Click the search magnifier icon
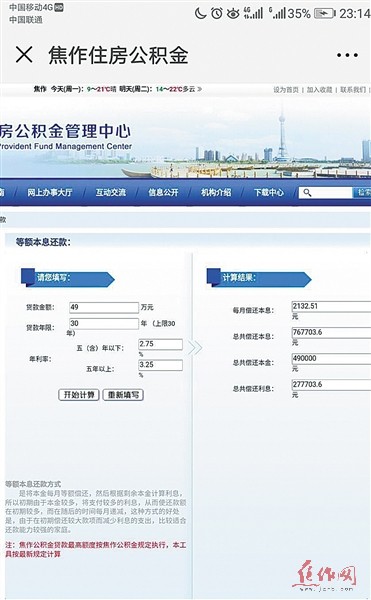 point(307,192)
